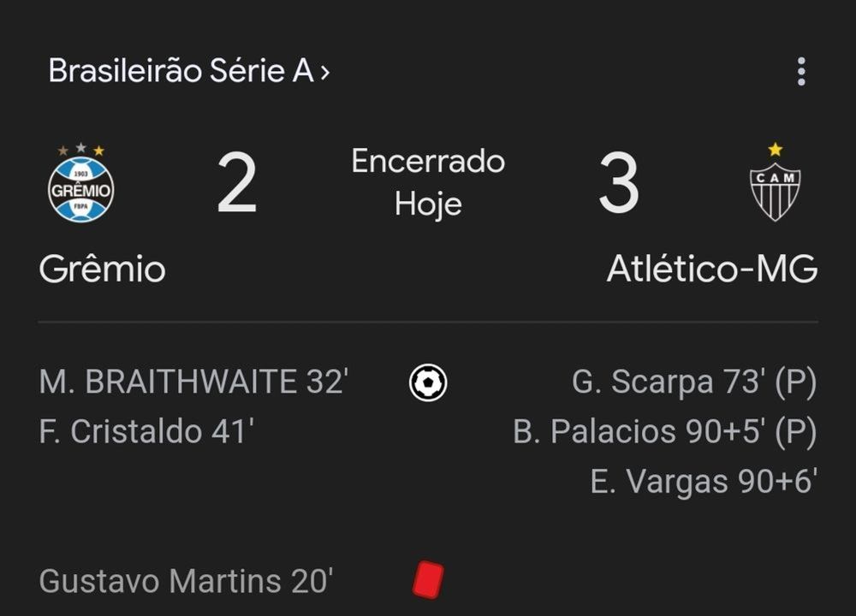Select G. Scarpa 73' penalty goal
Viewport: 856px width, 616px height.
coord(693,382)
